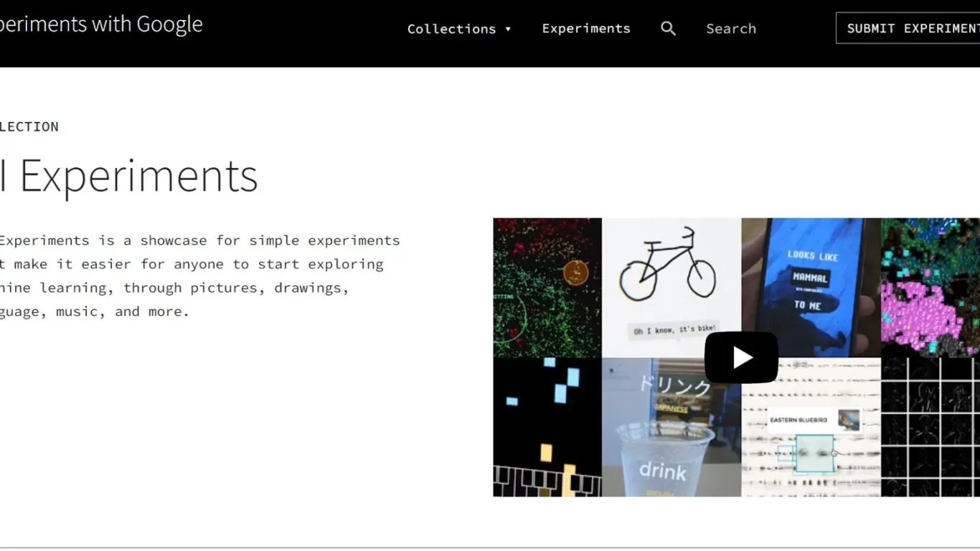Click the AI Experiments page heading
The height and width of the screenshot is (551, 980).
coord(129,176)
